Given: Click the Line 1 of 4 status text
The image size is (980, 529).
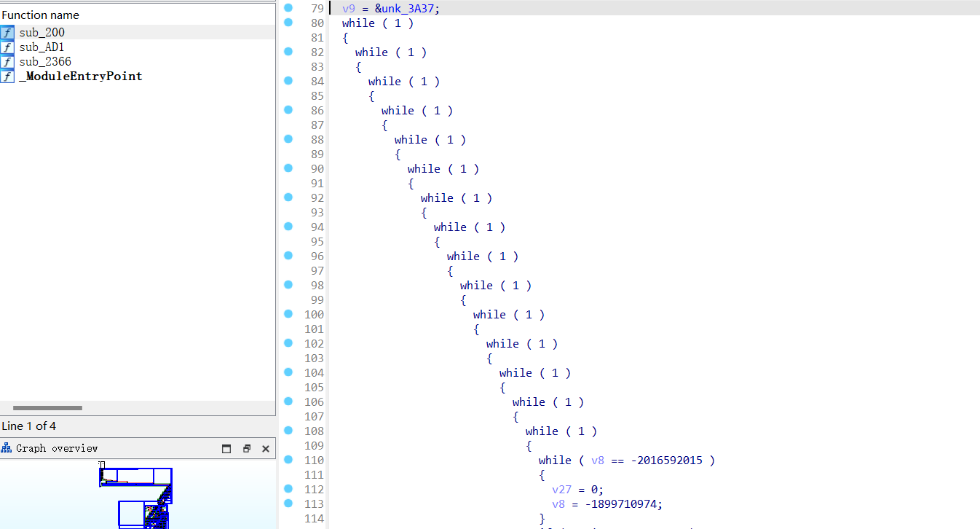Looking at the screenshot, I should tap(29, 426).
